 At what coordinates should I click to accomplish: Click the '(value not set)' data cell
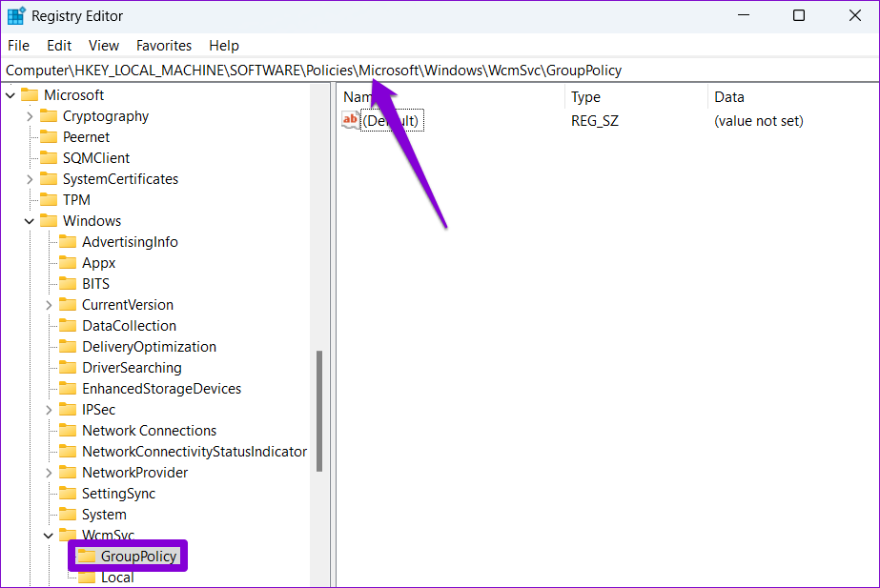[759, 121]
